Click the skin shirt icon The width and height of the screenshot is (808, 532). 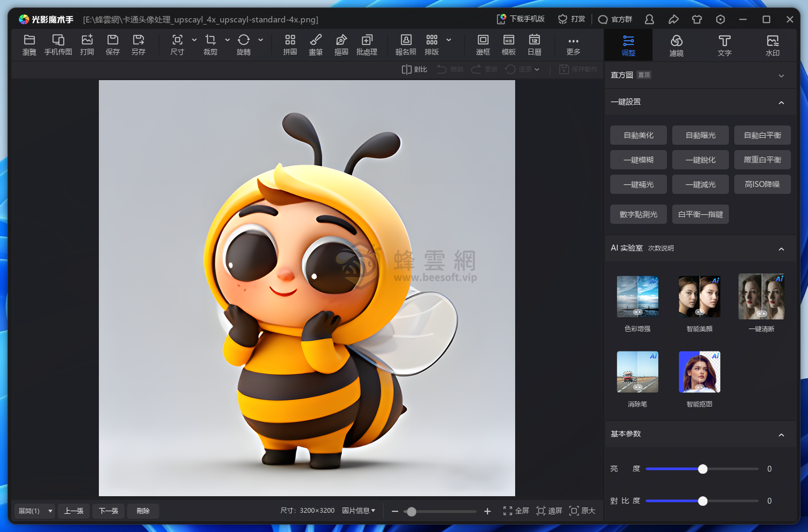[697, 19]
